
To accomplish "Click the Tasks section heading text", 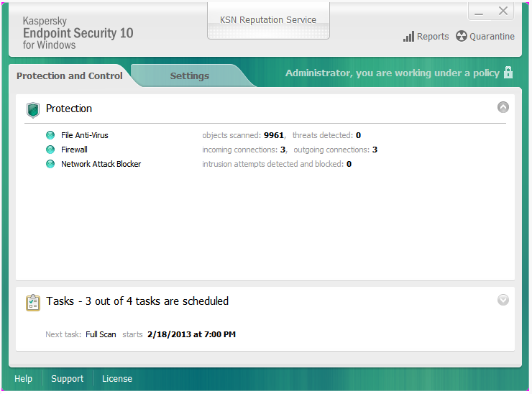I will tap(137, 301).
